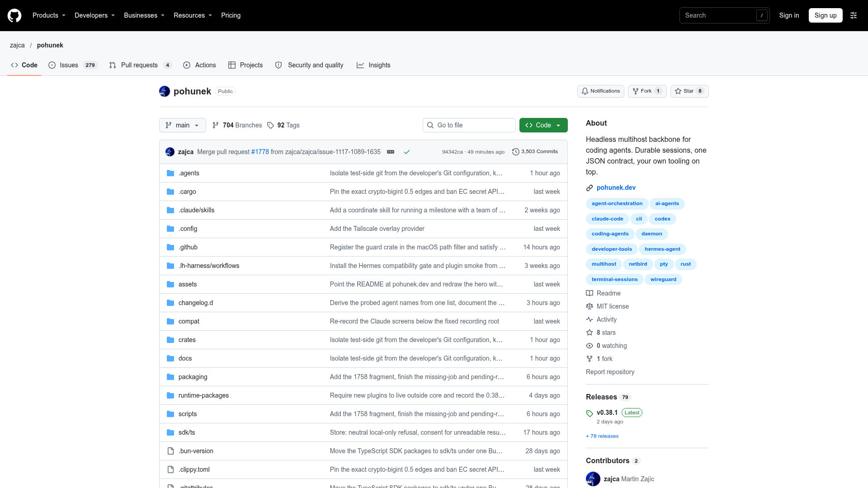Open the commit history clock icon
The image size is (868, 488).
(x=515, y=152)
